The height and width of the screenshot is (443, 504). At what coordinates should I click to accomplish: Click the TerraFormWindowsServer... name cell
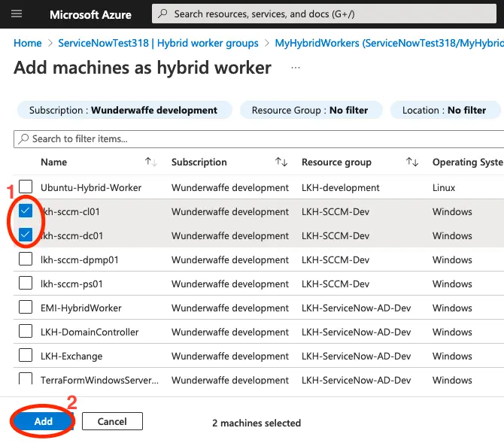[x=99, y=380]
